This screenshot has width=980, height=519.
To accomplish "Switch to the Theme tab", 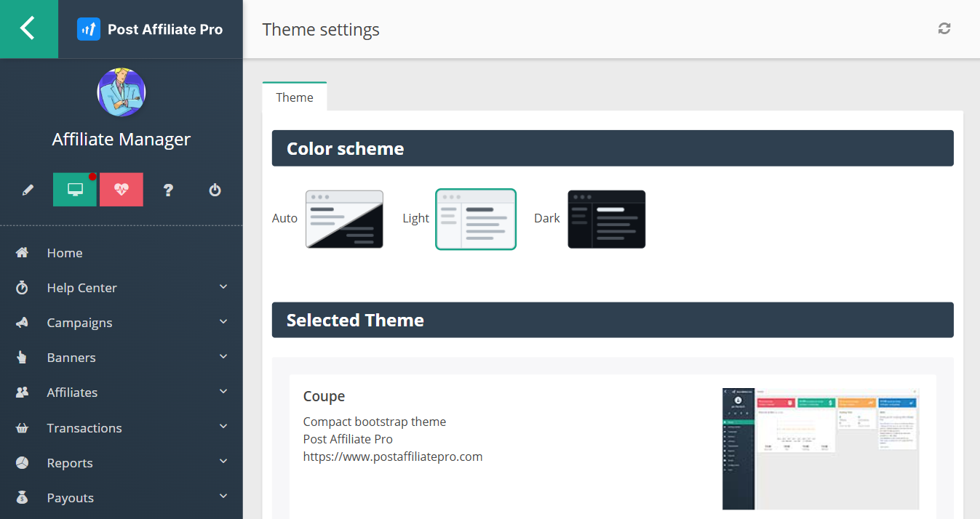I will pyautogui.click(x=294, y=97).
